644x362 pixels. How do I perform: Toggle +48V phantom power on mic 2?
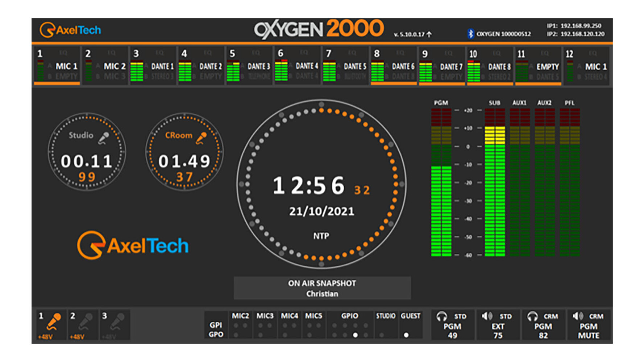coord(77,337)
